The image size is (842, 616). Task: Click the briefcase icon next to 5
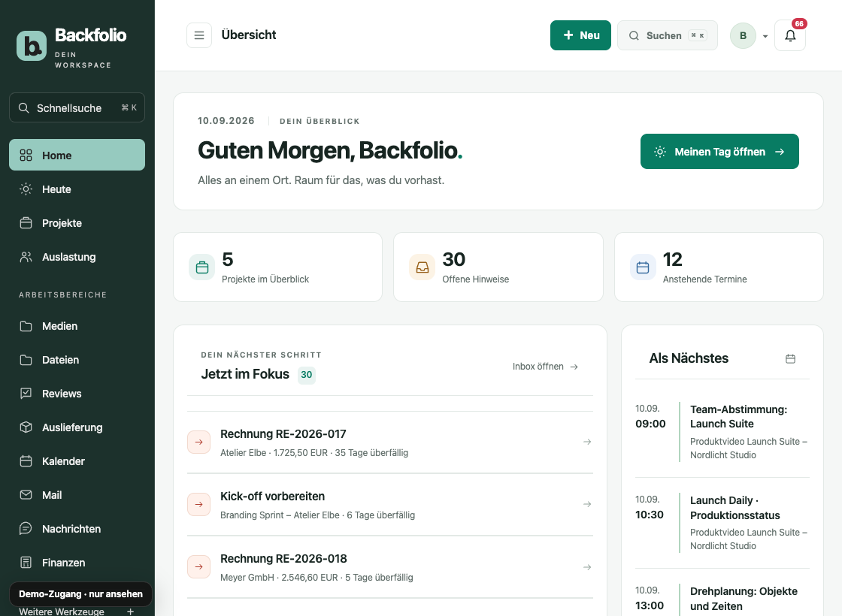(x=202, y=267)
